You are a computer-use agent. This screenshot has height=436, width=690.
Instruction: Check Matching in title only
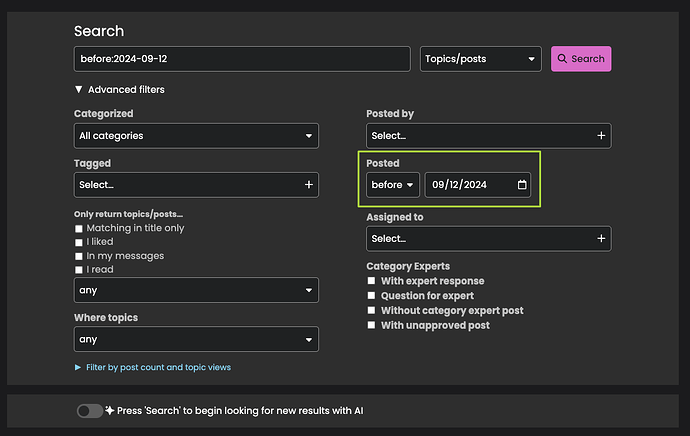[79, 229]
